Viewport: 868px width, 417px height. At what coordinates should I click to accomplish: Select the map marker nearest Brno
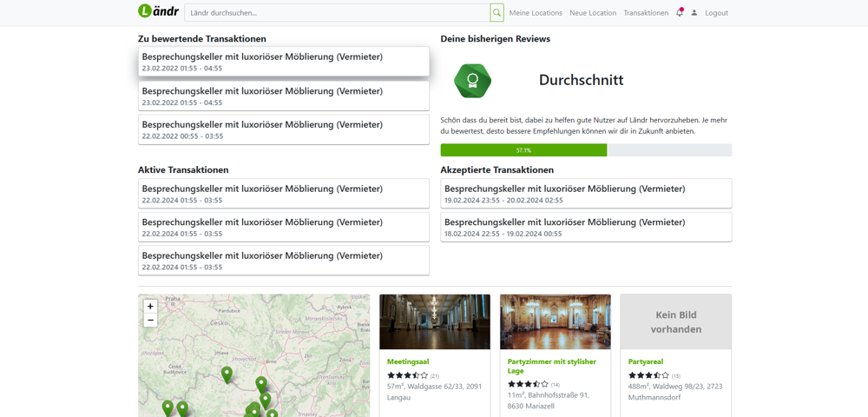[260, 384]
